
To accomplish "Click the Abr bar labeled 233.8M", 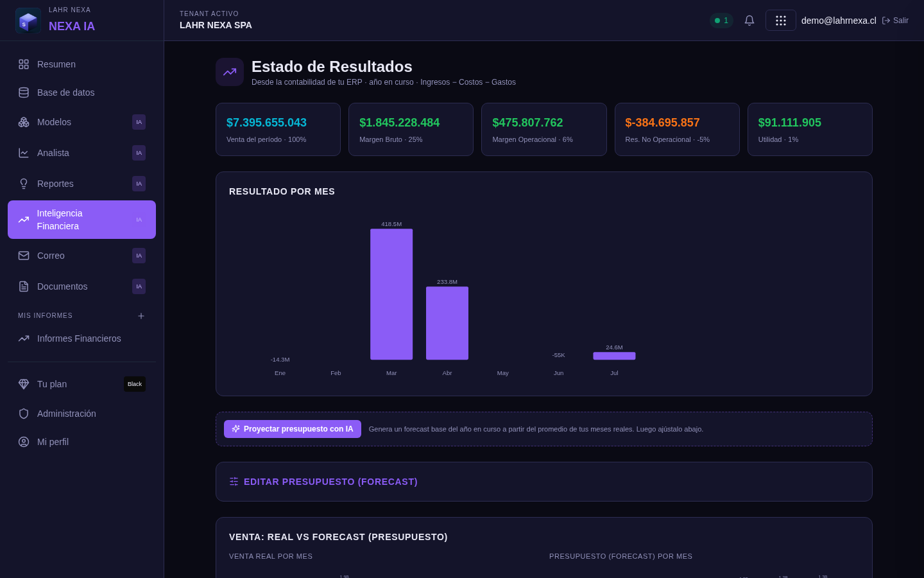I will tap(447, 323).
